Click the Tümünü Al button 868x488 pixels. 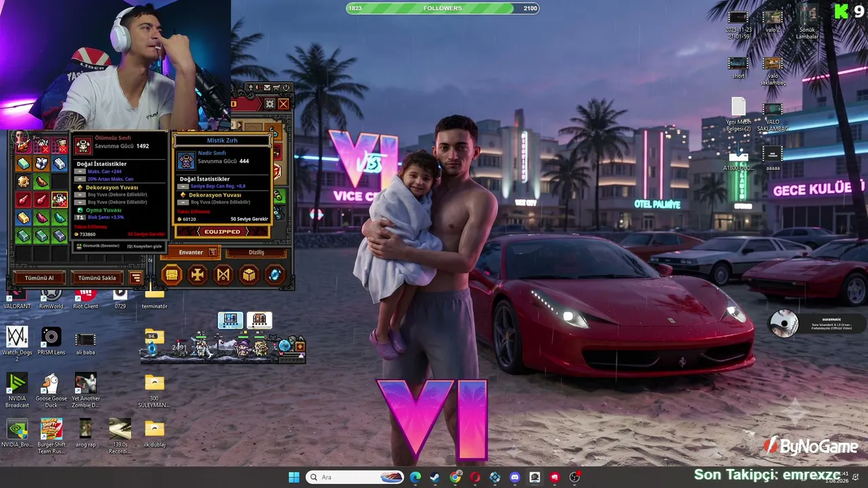[39, 278]
